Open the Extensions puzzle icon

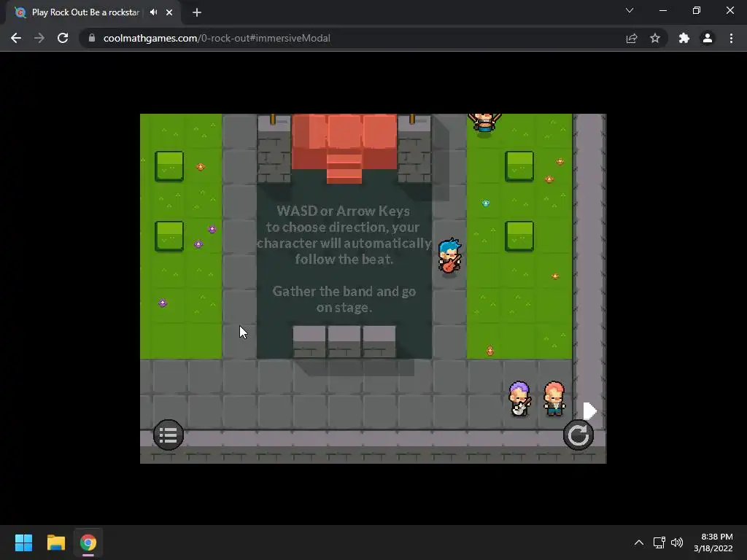pyautogui.click(x=684, y=38)
